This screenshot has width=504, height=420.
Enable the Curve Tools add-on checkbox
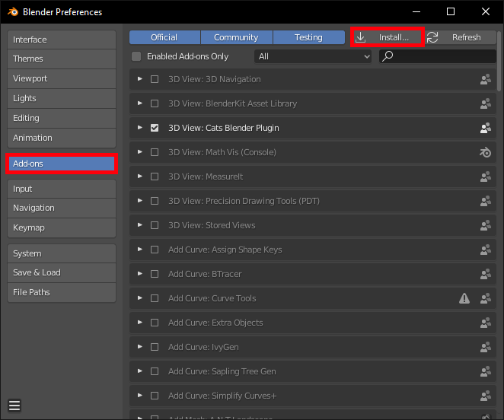155,298
